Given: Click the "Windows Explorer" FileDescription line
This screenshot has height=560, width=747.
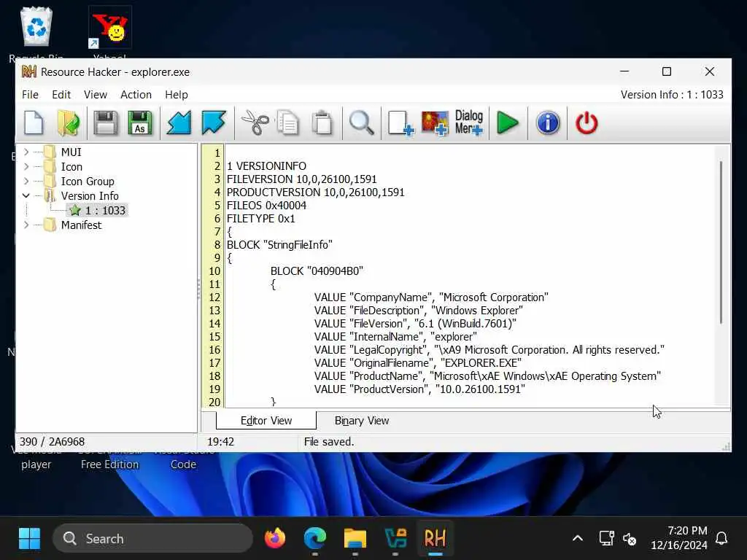Looking at the screenshot, I should click(x=418, y=311).
